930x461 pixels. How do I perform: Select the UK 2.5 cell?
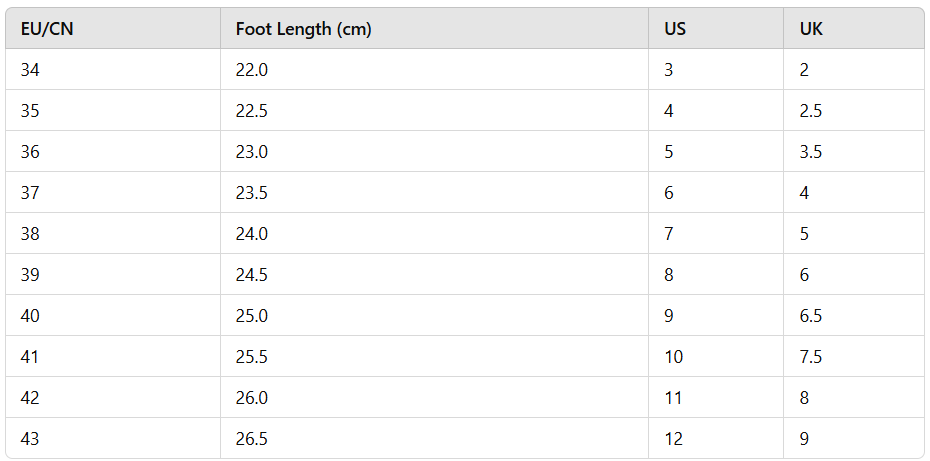point(811,111)
